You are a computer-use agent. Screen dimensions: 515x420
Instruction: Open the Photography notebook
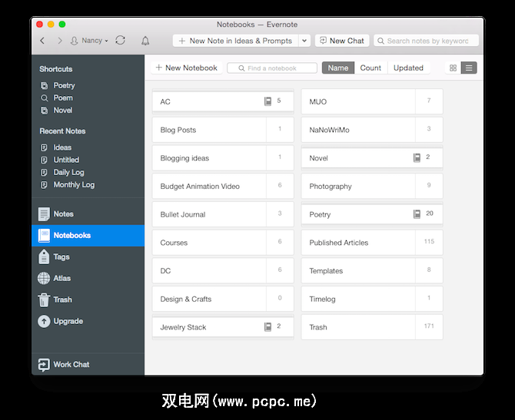(372, 187)
